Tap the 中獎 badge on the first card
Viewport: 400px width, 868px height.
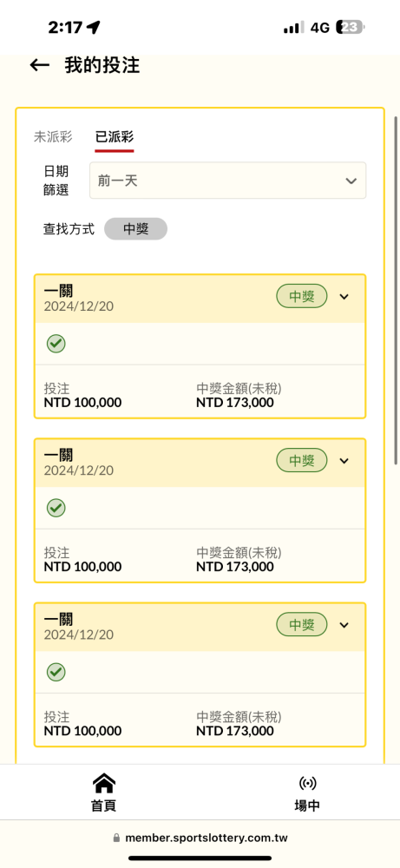(302, 296)
